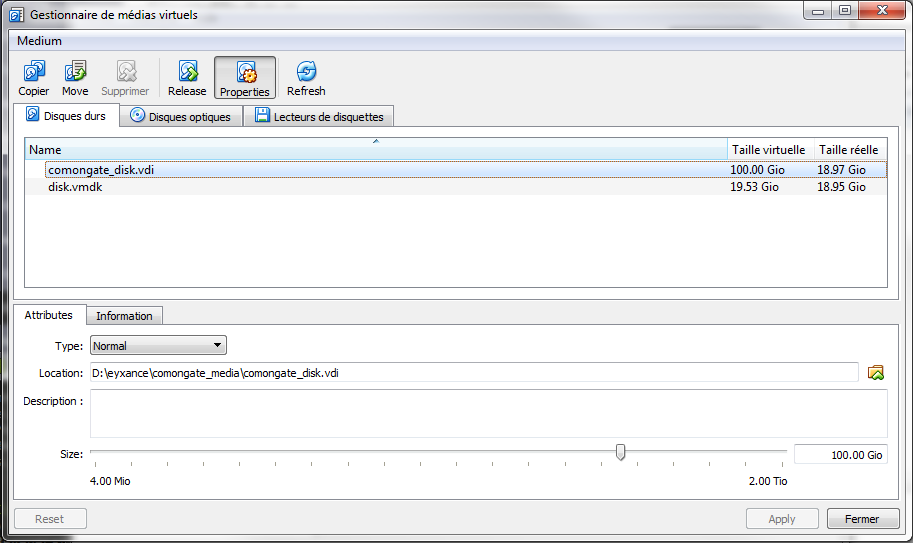This screenshot has width=913, height=543.
Task: Open the Type dropdown set to Normal
Action: click(x=158, y=346)
